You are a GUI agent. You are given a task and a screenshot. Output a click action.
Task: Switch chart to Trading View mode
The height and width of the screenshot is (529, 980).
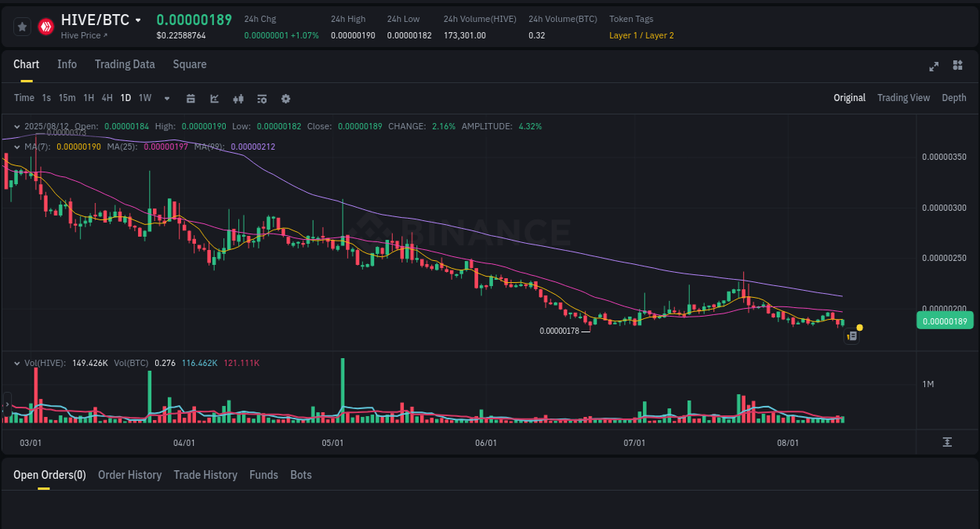pyautogui.click(x=903, y=98)
